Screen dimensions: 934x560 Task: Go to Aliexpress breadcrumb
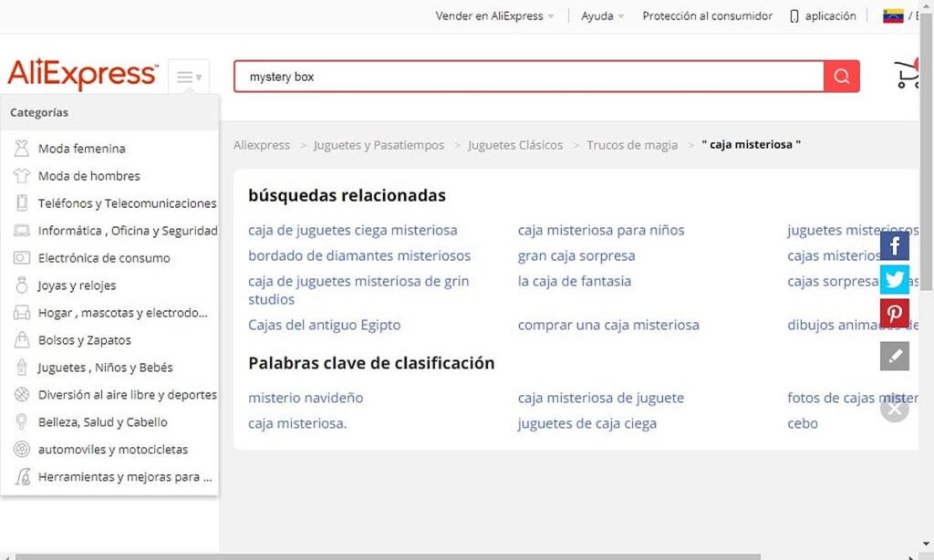[262, 145]
